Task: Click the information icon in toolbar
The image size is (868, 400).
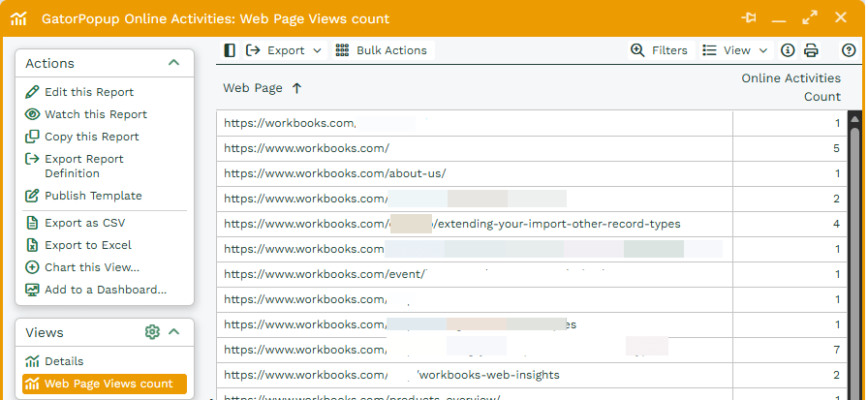Action: [x=788, y=50]
